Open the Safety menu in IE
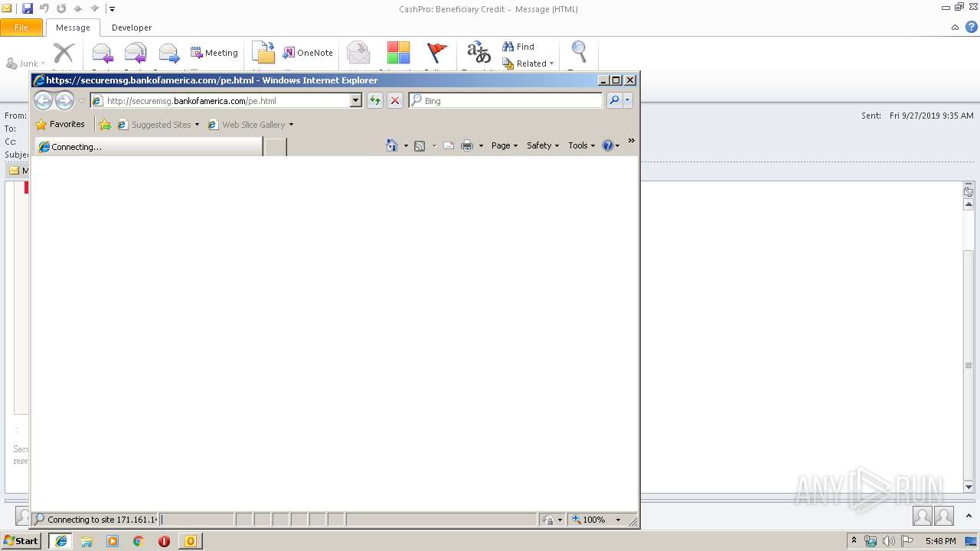The width and height of the screenshot is (980, 551). point(543,145)
